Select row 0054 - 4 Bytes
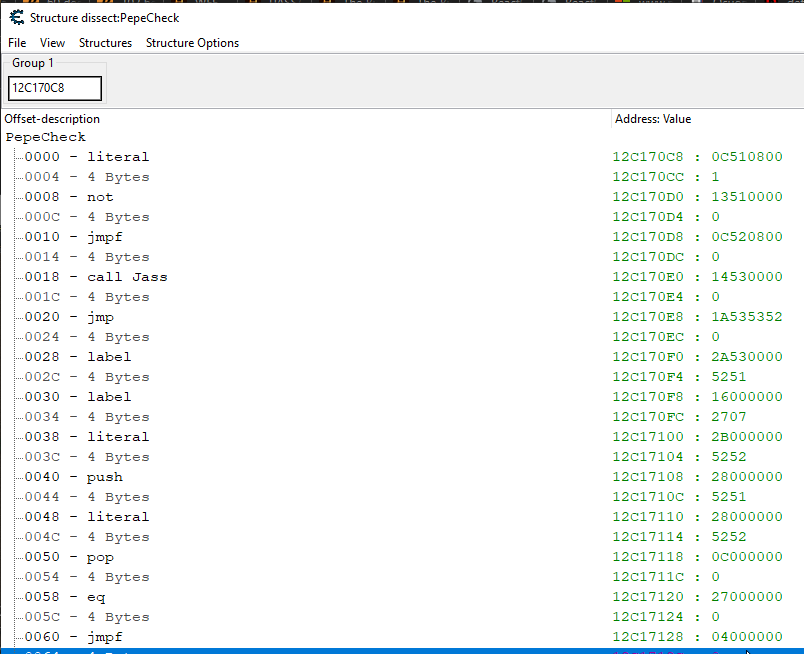 click(x=87, y=577)
